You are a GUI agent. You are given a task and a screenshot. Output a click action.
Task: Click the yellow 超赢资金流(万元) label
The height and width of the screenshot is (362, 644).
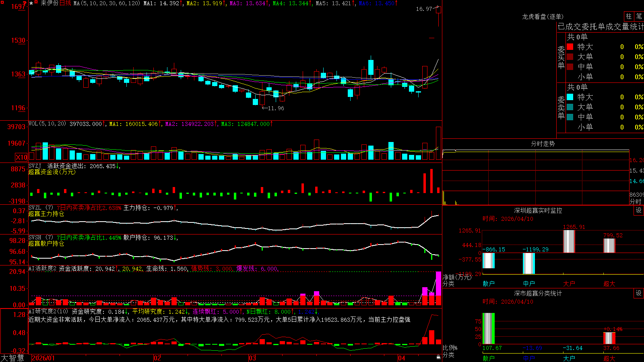[x=52, y=172]
